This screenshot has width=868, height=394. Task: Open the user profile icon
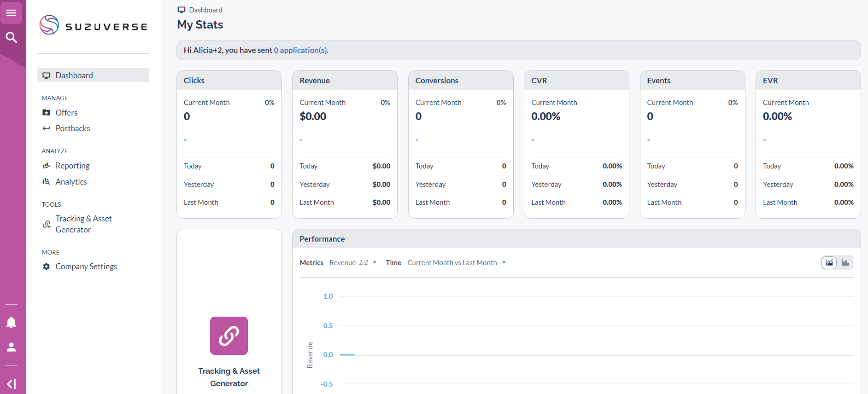click(x=12, y=348)
